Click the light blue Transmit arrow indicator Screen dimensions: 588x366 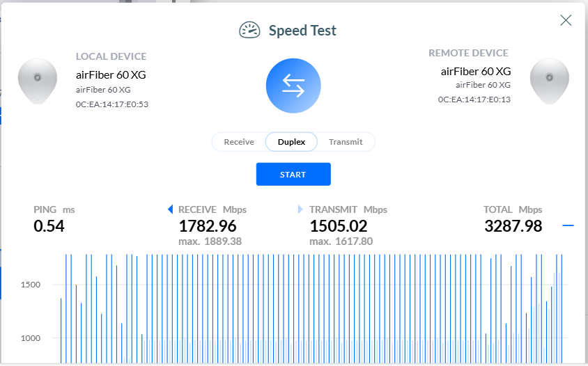click(x=300, y=209)
